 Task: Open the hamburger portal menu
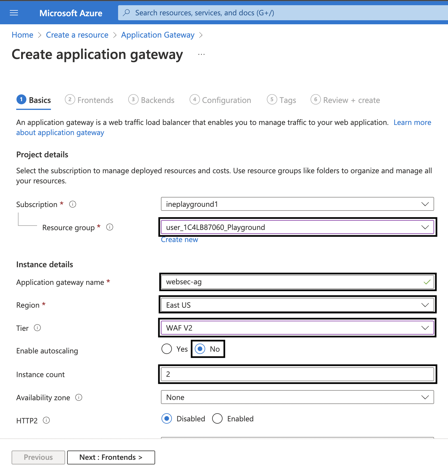[14, 13]
